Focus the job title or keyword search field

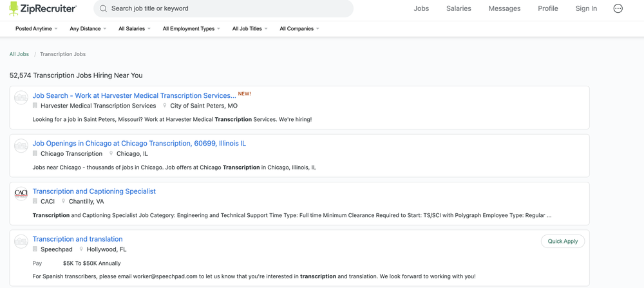223,8
